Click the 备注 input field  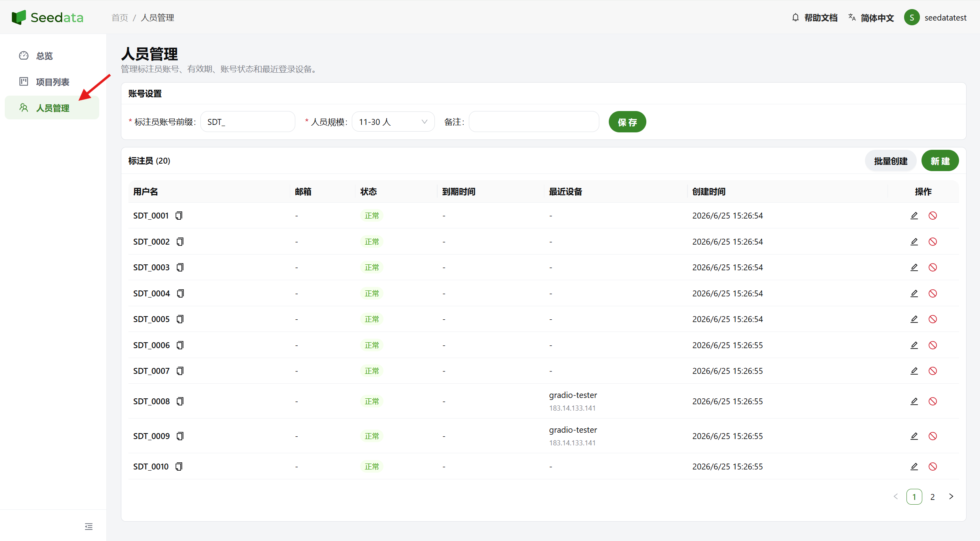coord(534,122)
